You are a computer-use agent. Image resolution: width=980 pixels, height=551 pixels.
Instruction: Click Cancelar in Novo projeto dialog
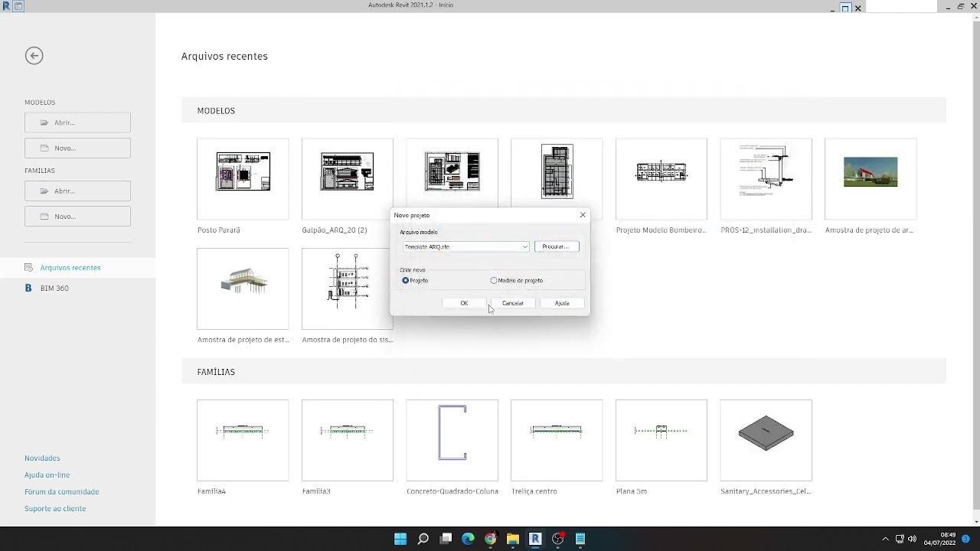(513, 304)
